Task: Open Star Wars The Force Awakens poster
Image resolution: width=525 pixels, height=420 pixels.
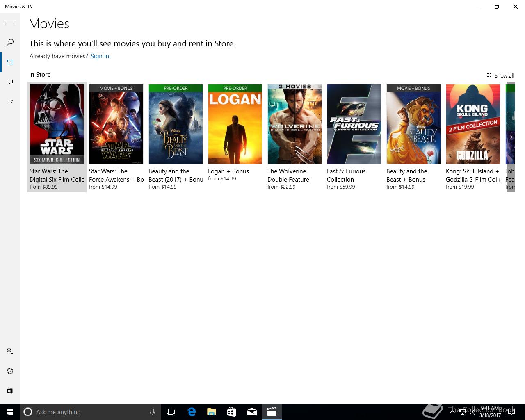Action: [x=116, y=124]
